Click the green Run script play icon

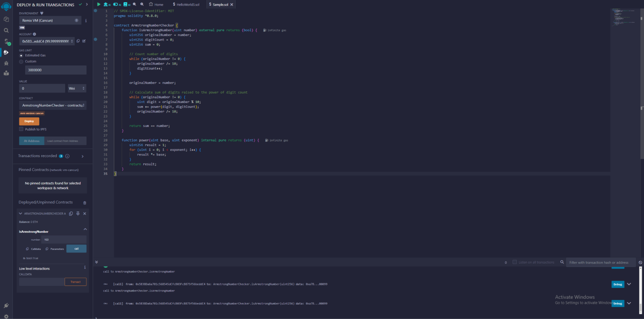click(x=99, y=5)
